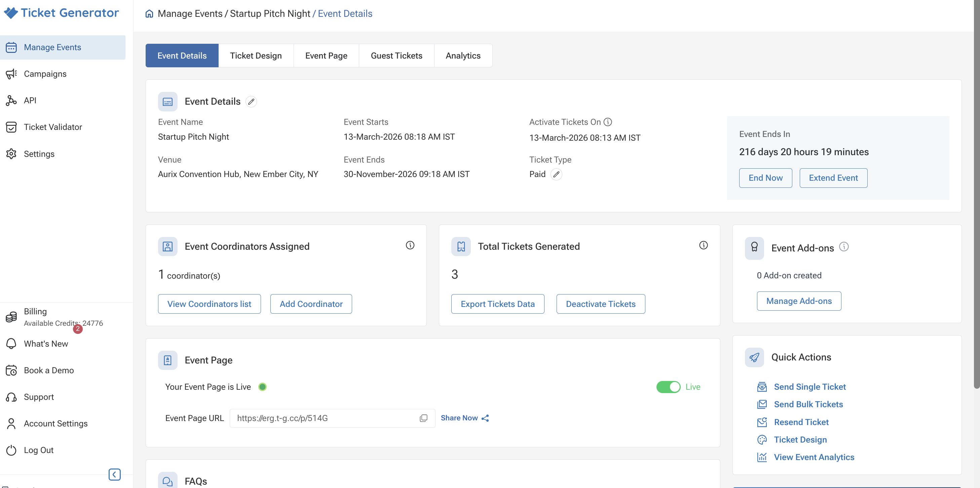This screenshot has width=980, height=488.
Task: Click the End Now button
Action: point(765,178)
